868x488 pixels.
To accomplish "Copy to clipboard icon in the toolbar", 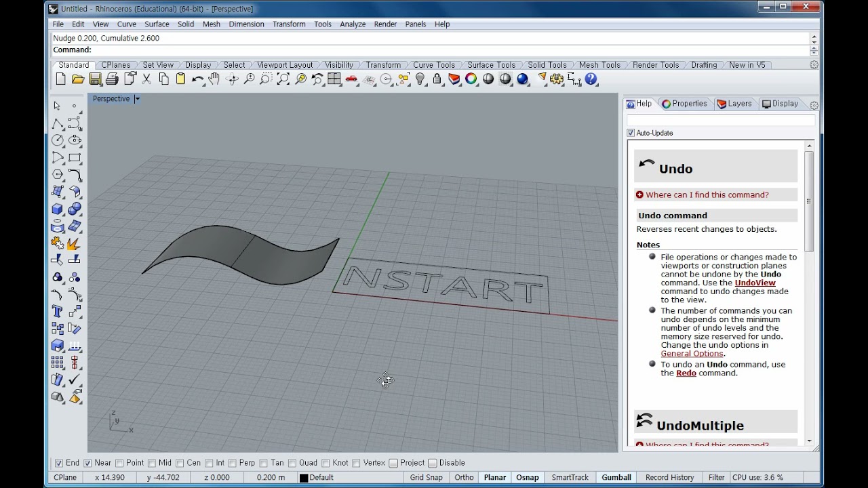I will (x=163, y=79).
